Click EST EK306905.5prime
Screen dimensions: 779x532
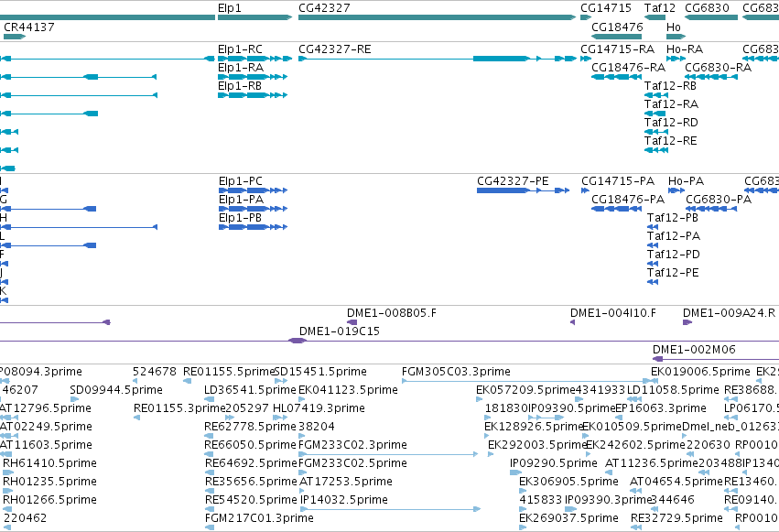pyautogui.click(x=523, y=491)
